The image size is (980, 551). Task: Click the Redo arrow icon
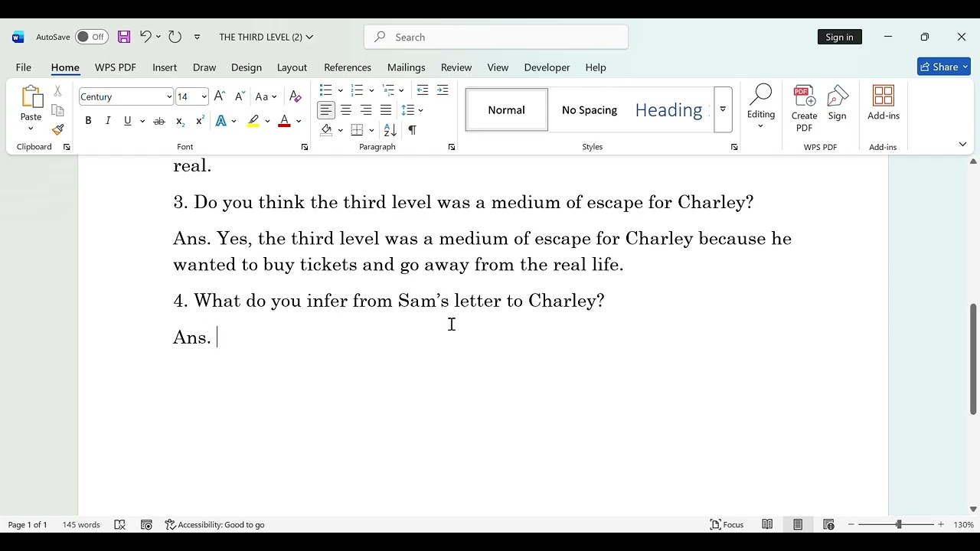click(x=175, y=37)
